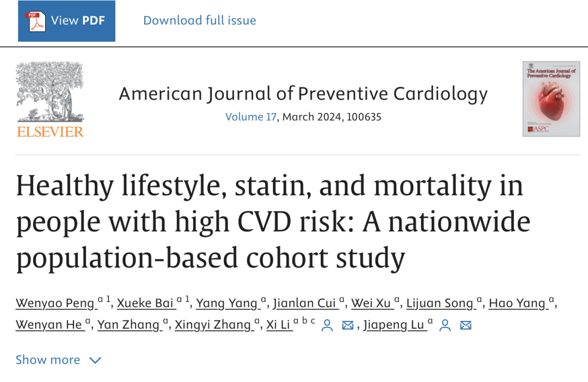Expand the Show more chevron

[x=95, y=360]
